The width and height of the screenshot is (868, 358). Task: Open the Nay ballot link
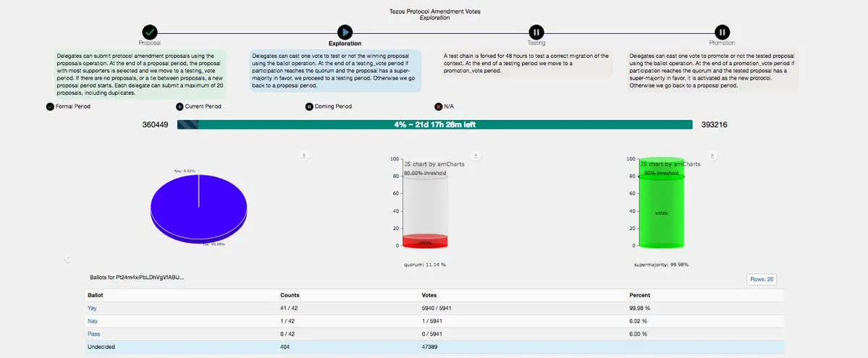(93, 321)
